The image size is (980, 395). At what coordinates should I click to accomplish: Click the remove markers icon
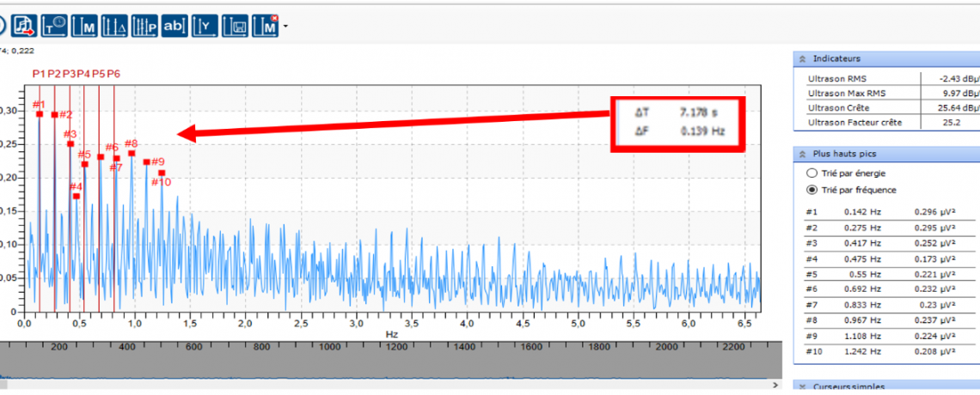pyautogui.click(x=267, y=26)
